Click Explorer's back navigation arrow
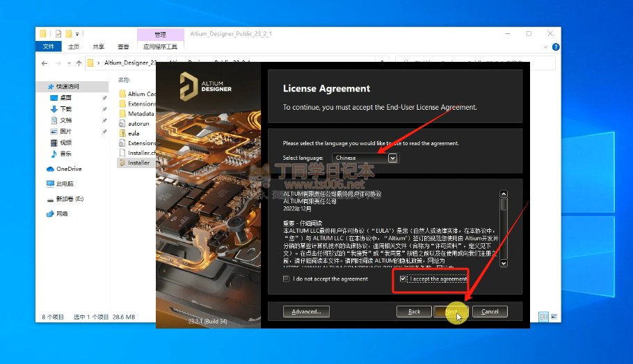The height and width of the screenshot is (364, 633). (x=45, y=63)
